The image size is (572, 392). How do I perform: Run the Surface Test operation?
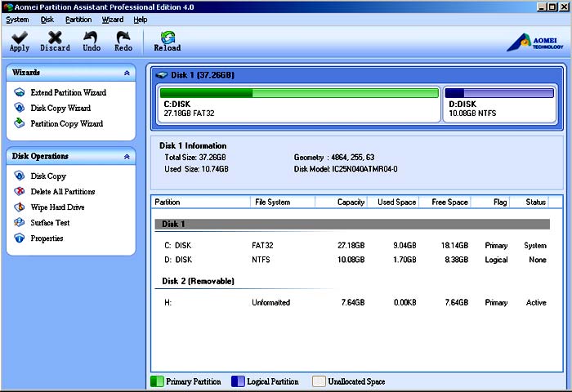(50, 223)
